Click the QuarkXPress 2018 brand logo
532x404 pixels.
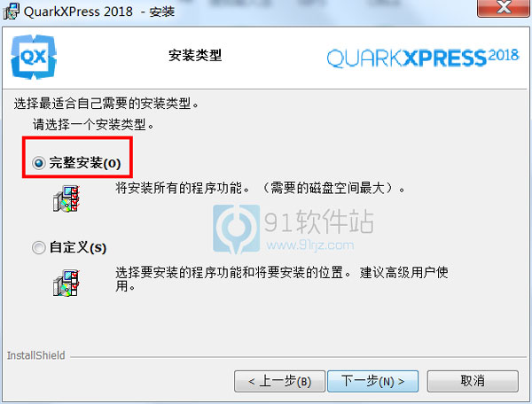tap(423, 58)
